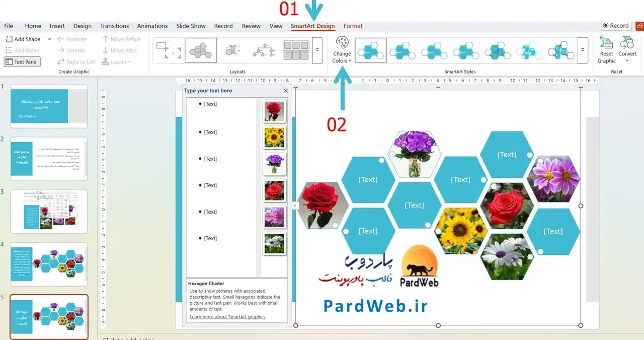
Task: Click the sunflower hexagon on the slide
Action: (x=461, y=231)
